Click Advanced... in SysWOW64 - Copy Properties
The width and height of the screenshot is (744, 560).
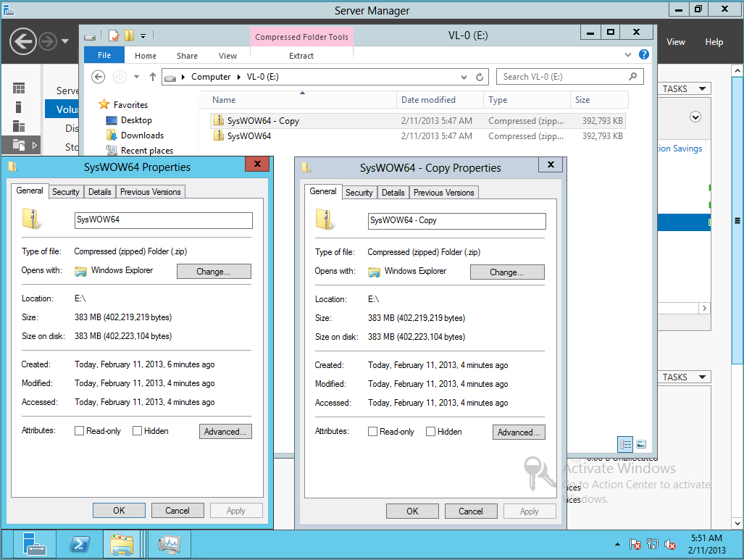[519, 432]
